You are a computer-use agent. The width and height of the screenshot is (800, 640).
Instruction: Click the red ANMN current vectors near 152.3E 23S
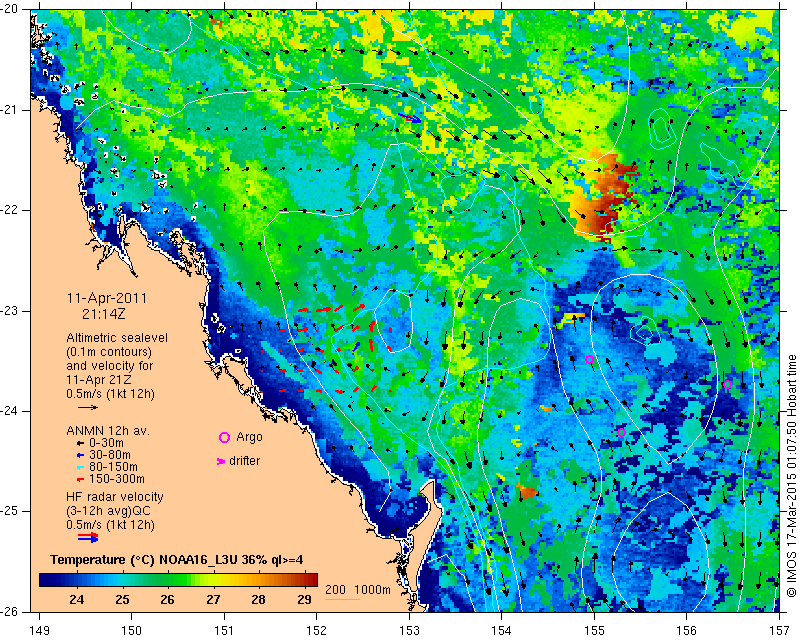332,309
